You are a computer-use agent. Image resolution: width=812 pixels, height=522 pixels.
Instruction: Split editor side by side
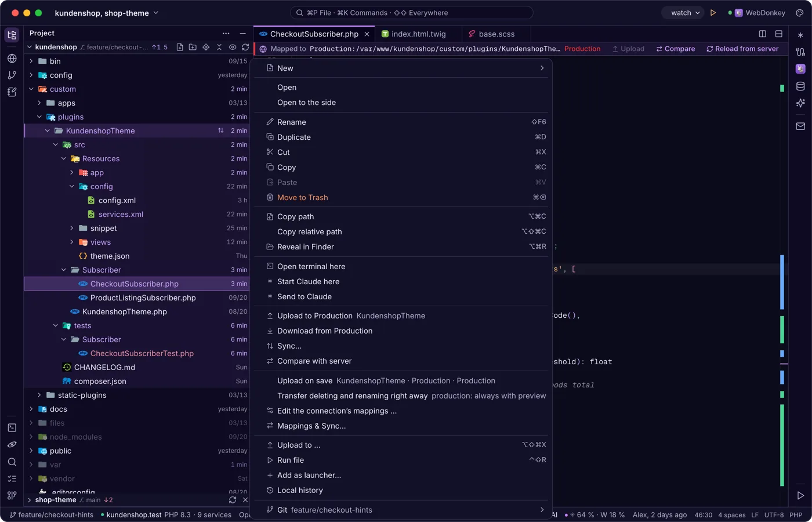click(763, 34)
